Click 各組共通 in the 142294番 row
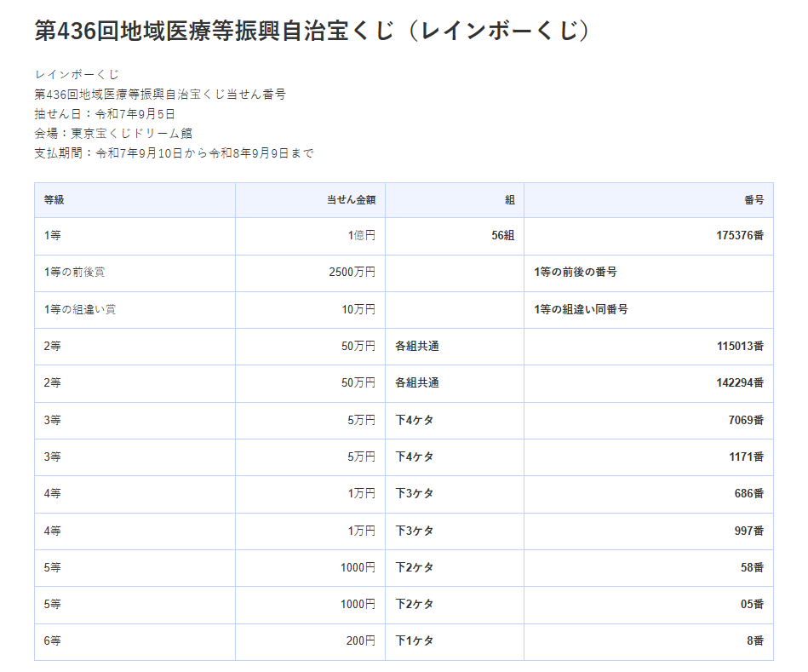The width and height of the screenshot is (808, 672). (x=417, y=383)
